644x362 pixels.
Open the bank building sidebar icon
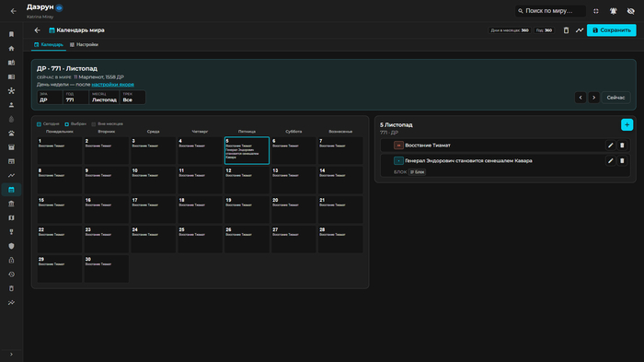pos(11,204)
